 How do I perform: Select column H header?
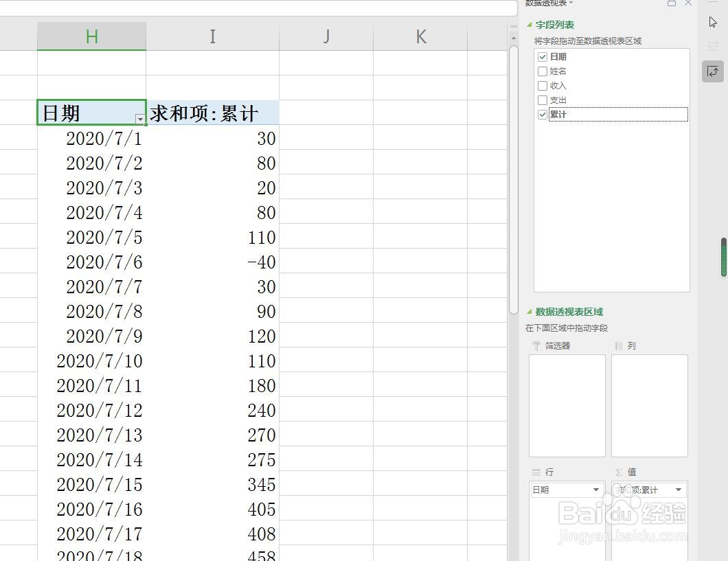click(x=91, y=36)
